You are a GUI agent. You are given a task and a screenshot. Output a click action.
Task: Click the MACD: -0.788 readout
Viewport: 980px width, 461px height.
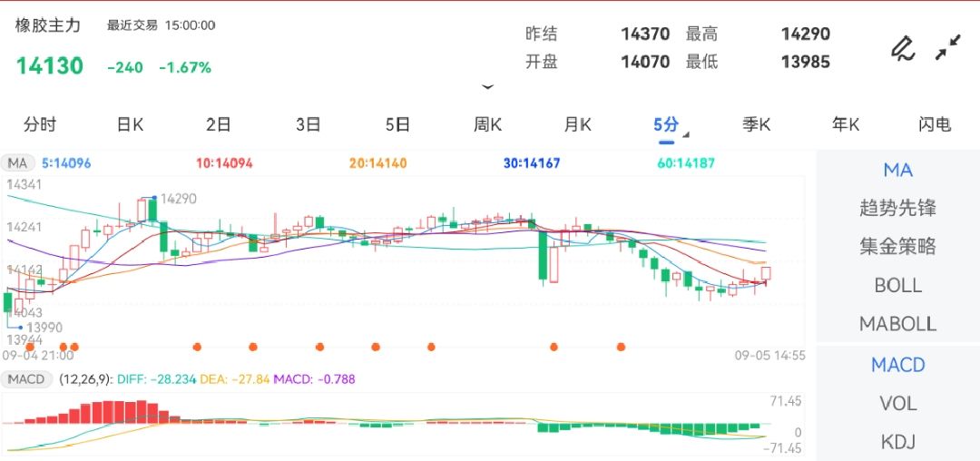click(x=315, y=379)
